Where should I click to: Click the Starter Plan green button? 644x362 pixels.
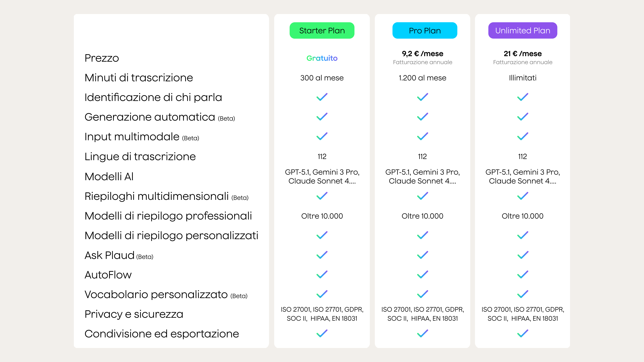[x=322, y=30]
